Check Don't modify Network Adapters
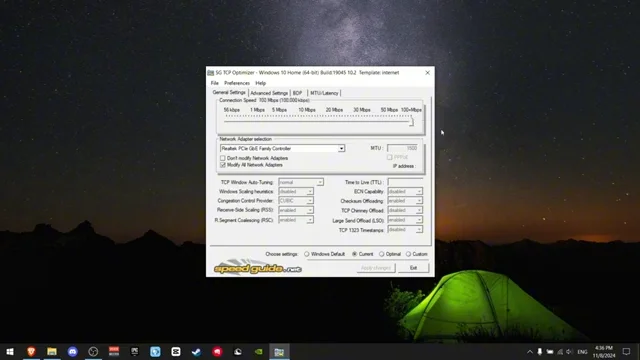The width and height of the screenshot is (640, 360). tap(222, 158)
